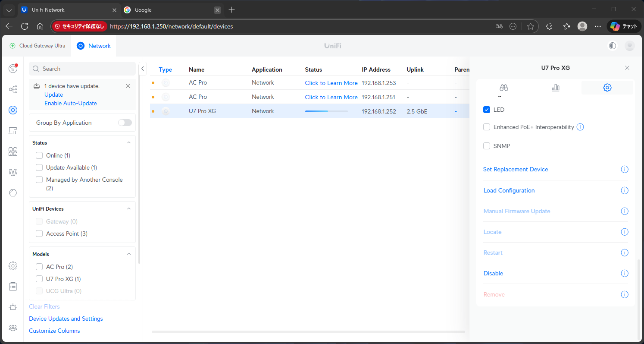Open the Settings gear in left sidebar
This screenshot has height=344, width=644.
(x=13, y=265)
